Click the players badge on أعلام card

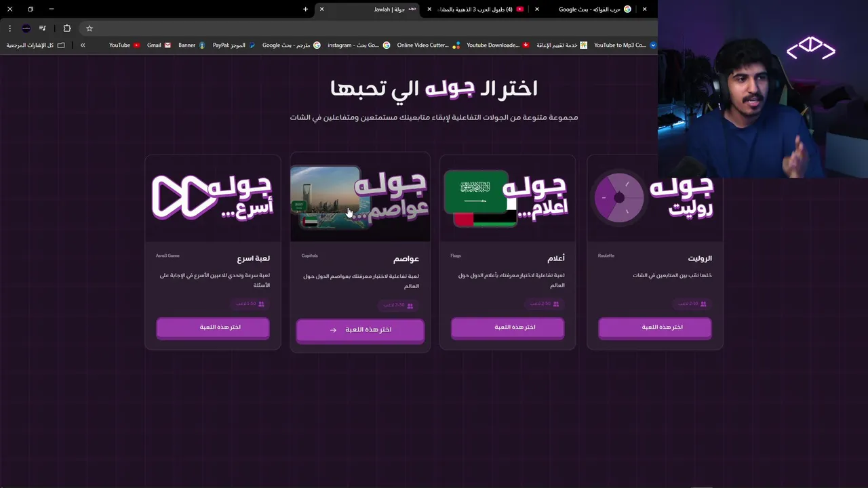tap(546, 304)
